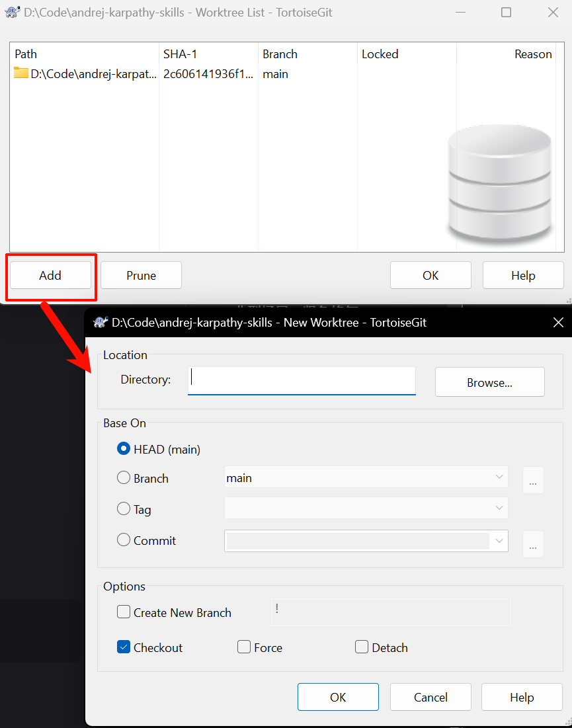
Task: Expand the Commit combo box arrow
Action: tap(499, 541)
